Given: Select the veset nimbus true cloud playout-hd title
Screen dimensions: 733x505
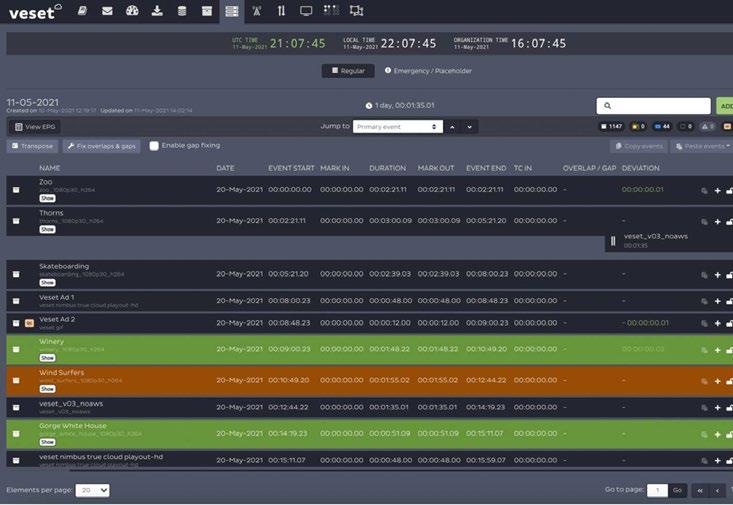Looking at the screenshot, I should pyautogui.click(x=101, y=456).
